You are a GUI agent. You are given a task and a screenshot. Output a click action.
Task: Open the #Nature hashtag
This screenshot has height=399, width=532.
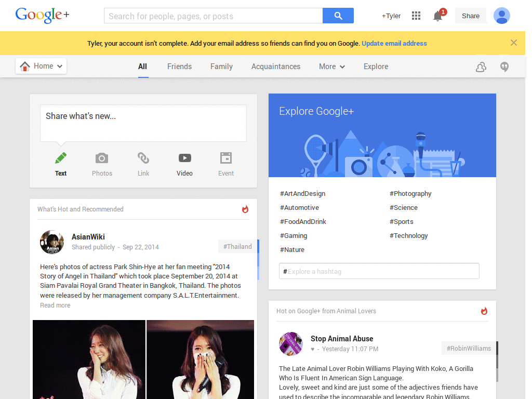tap(292, 250)
